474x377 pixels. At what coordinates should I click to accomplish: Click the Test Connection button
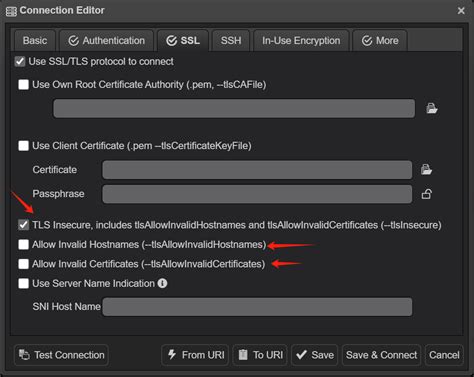(x=61, y=355)
